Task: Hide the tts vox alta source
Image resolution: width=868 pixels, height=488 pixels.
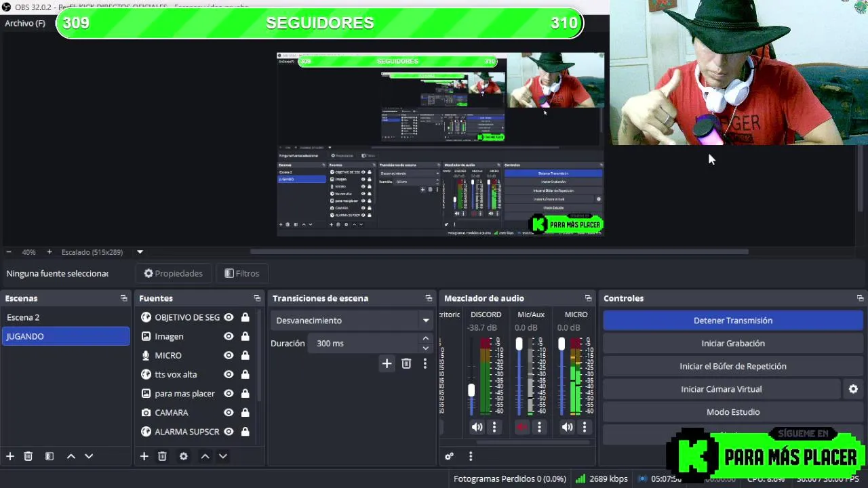Action: 229,374
